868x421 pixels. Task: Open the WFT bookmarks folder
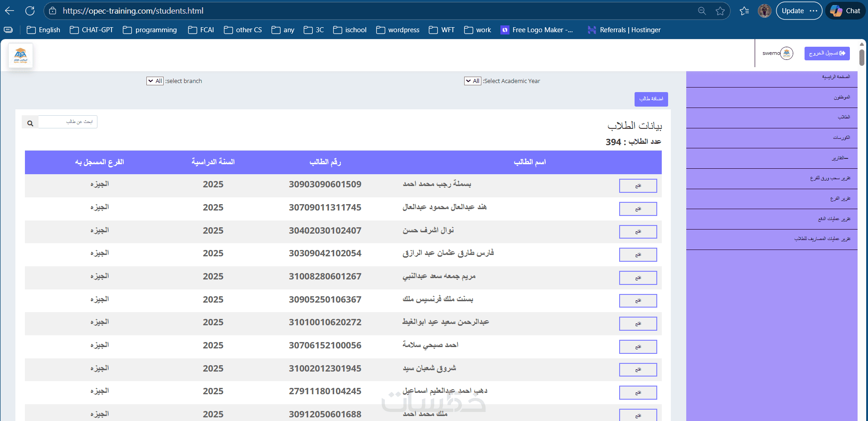click(442, 30)
